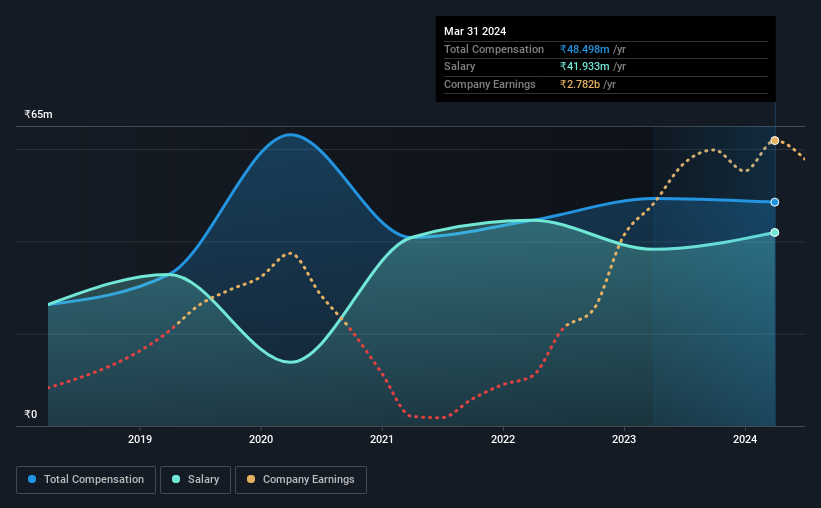Click the 2022 x-axis label
Screen dimensions: 821x508
coord(503,439)
